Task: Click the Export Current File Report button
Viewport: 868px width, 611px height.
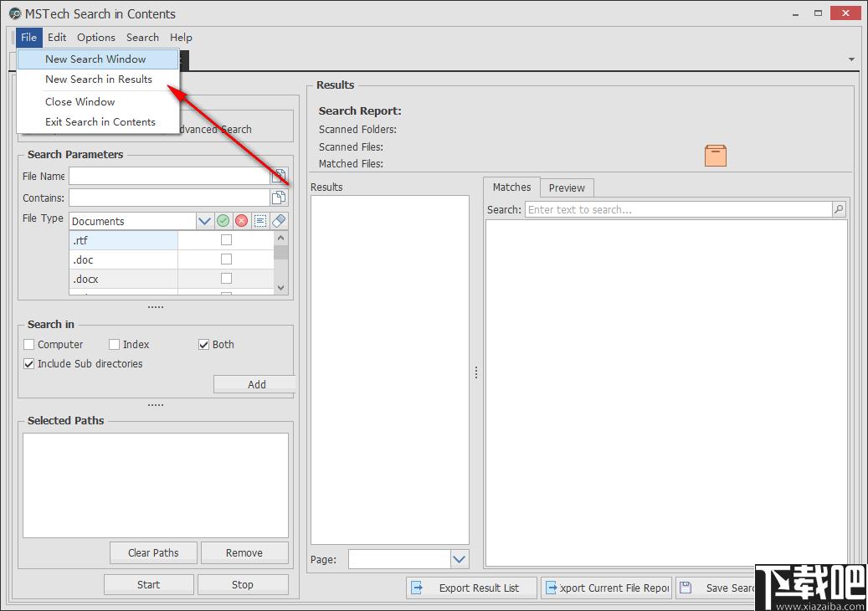Action: click(606, 588)
